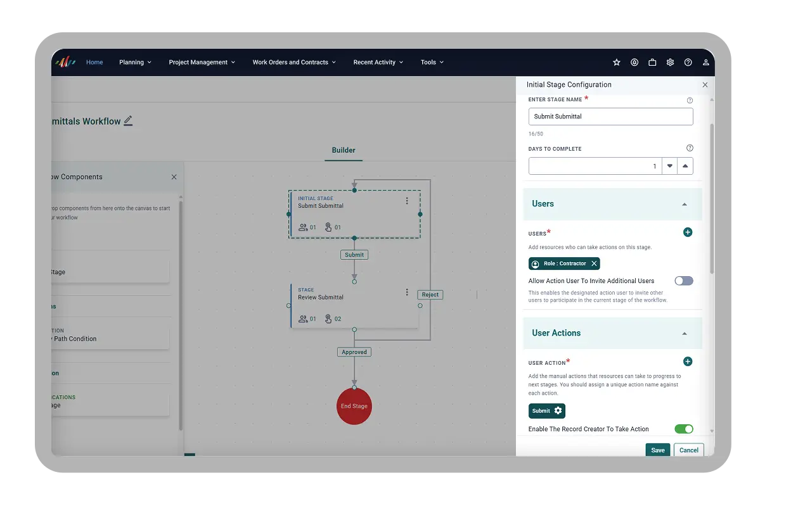Click the circular account icon in the navbar
This screenshot has width=791, height=532.
[x=634, y=62]
